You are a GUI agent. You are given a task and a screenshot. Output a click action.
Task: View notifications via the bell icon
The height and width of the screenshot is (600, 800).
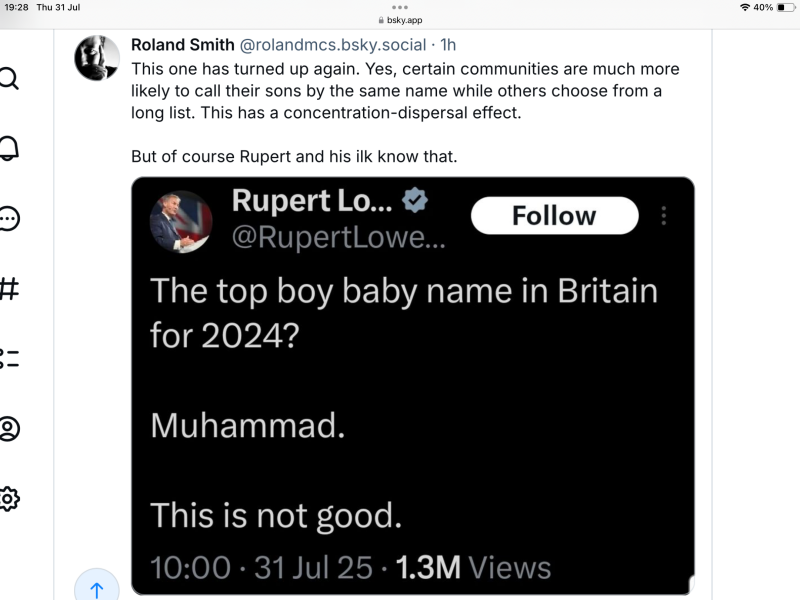point(10,146)
